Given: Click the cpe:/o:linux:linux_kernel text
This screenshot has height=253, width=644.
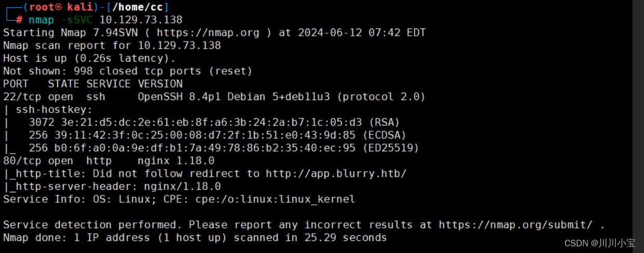Looking at the screenshot, I should tap(275, 199).
